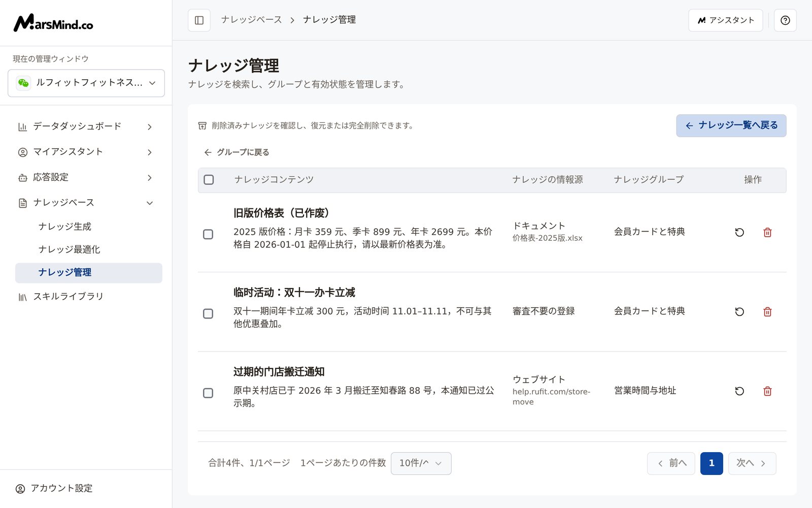Screen dimensions: 812x508
Task: Delete the 过期的门店搬迁通知 entry permanently
Action: [767, 391]
